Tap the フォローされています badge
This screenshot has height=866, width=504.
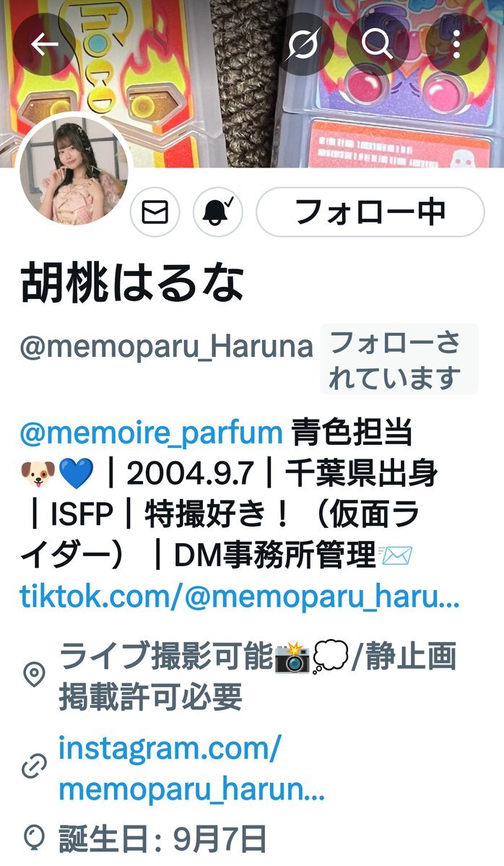(x=399, y=359)
